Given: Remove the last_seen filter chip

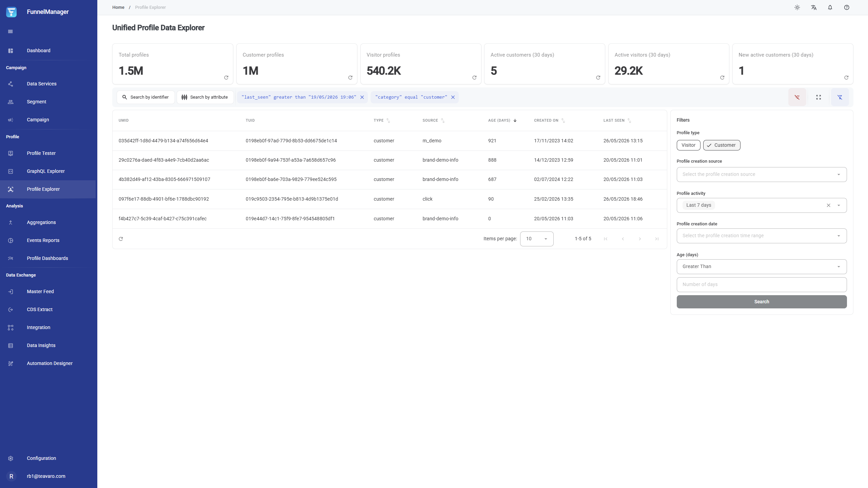Looking at the screenshot, I should point(362,97).
